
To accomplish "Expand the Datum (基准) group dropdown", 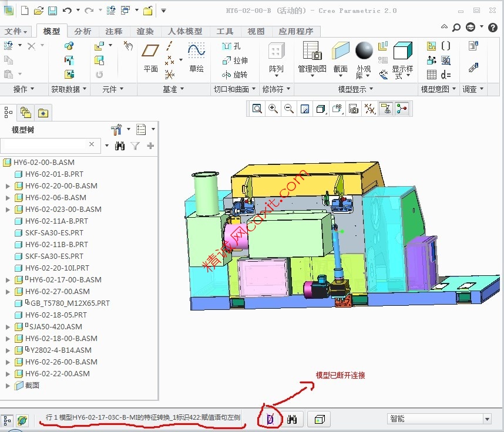I will coord(173,89).
